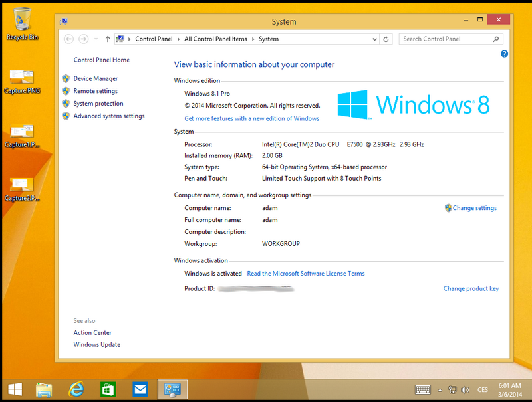Read the Microsoft Software License Terms

coord(306,274)
